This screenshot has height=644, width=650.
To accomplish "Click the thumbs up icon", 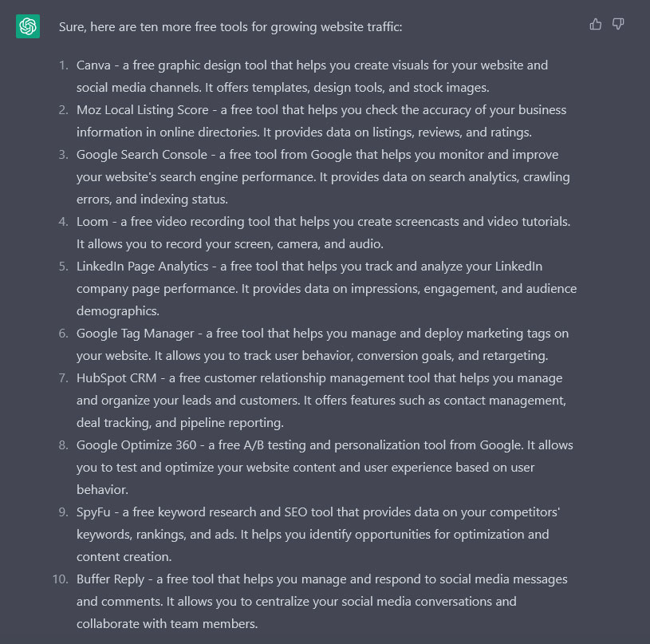I will click(x=595, y=24).
